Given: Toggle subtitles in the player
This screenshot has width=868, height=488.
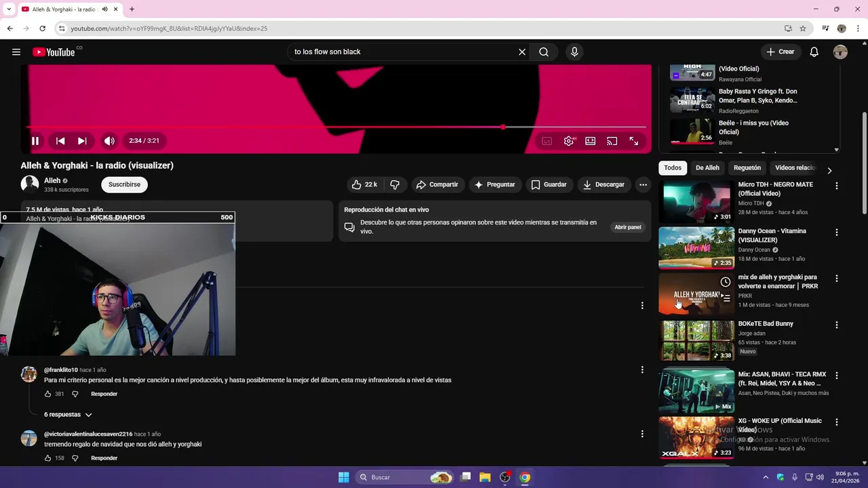Looking at the screenshot, I should 547,141.
